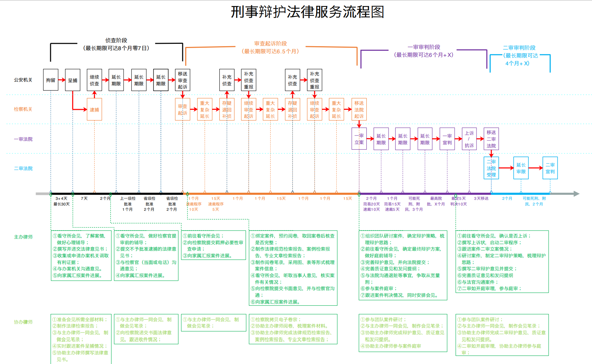Click the blue 延长审限 box
The width and height of the screenshot is (592, 364).
[521, 168]
